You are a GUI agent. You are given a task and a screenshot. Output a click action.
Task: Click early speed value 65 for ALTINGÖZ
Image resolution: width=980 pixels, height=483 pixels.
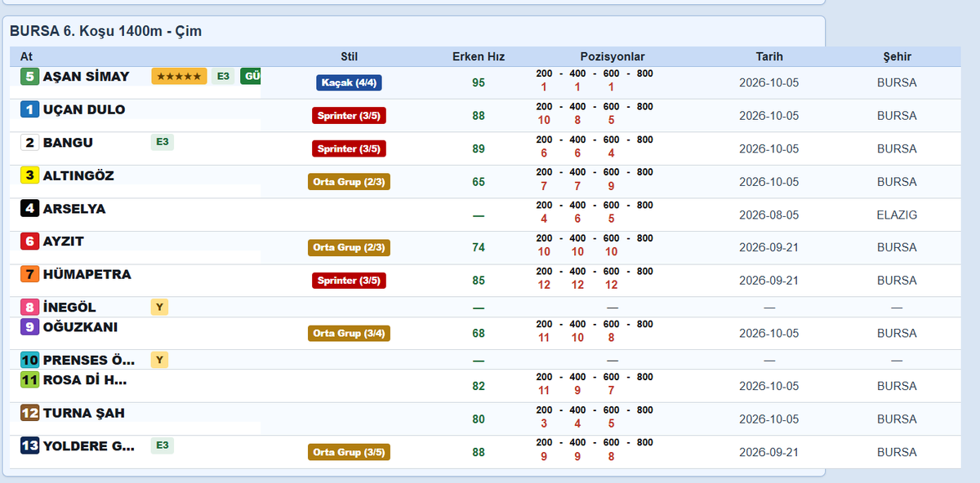coord(479,182)
